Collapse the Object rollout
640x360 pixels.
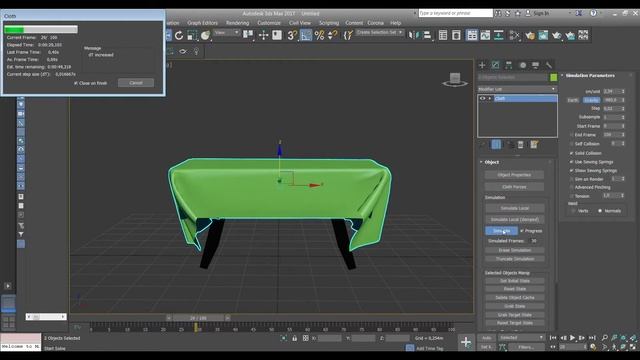click(x=481, y=162)
